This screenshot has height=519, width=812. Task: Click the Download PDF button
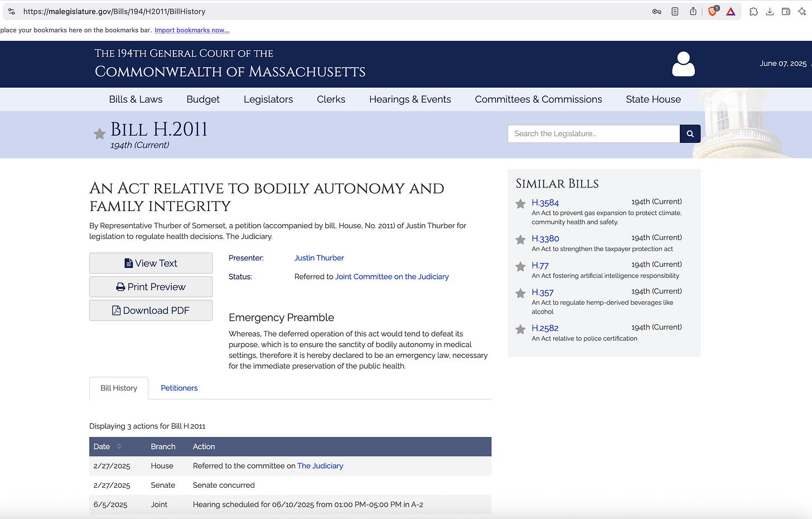pos(151,310)
